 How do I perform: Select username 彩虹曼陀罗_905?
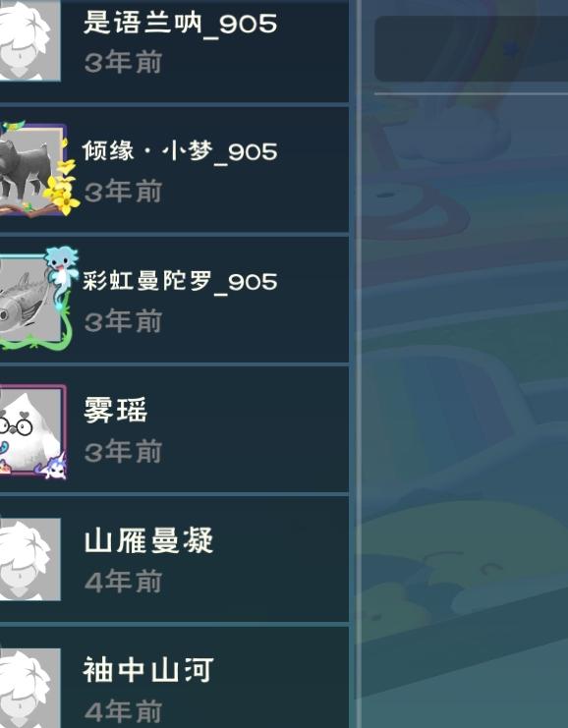[x=180, y=281]
